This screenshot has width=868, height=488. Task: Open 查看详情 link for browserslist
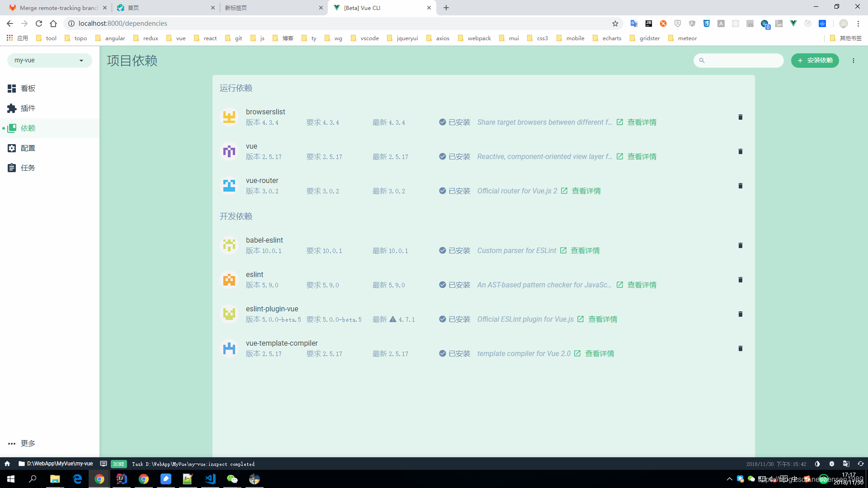[x=637, y=122]
